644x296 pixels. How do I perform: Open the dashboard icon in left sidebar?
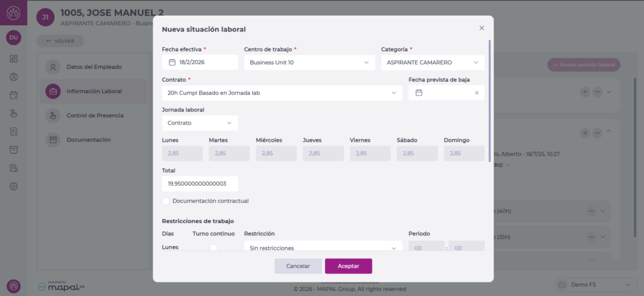[14, 59]
